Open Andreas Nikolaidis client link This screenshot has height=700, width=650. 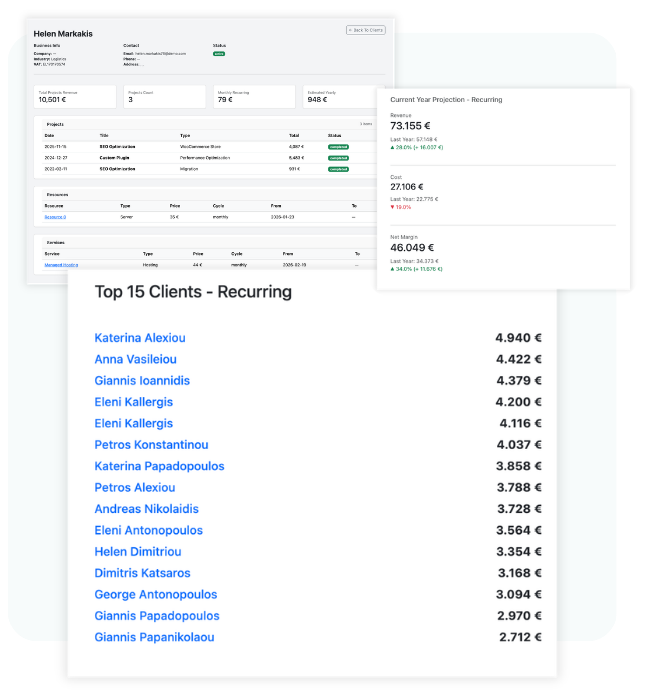tap(146, 509)
